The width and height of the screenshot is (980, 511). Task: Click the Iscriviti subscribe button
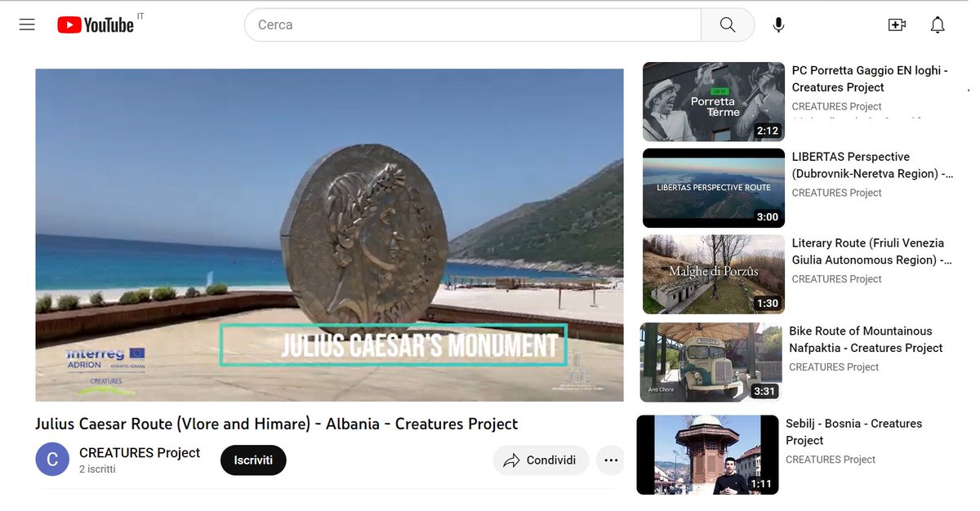click(x=252, y=460)
